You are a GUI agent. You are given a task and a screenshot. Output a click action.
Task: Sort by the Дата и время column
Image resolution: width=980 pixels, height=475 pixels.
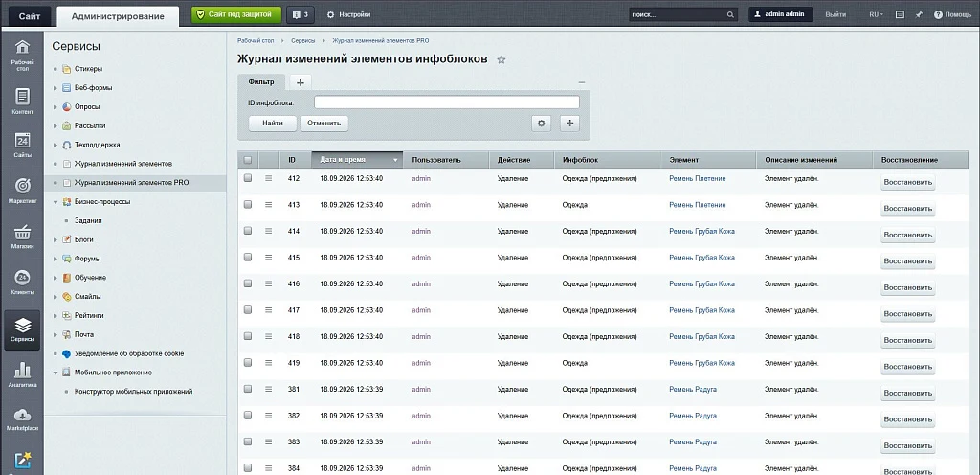pos(357,160)
